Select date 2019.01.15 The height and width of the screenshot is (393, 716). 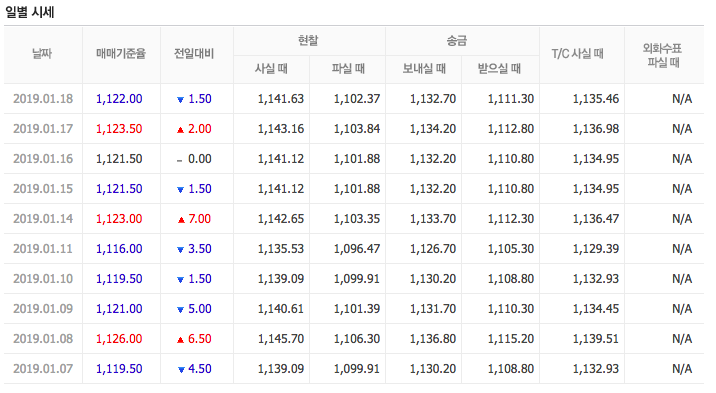click(x=43, y=189)
